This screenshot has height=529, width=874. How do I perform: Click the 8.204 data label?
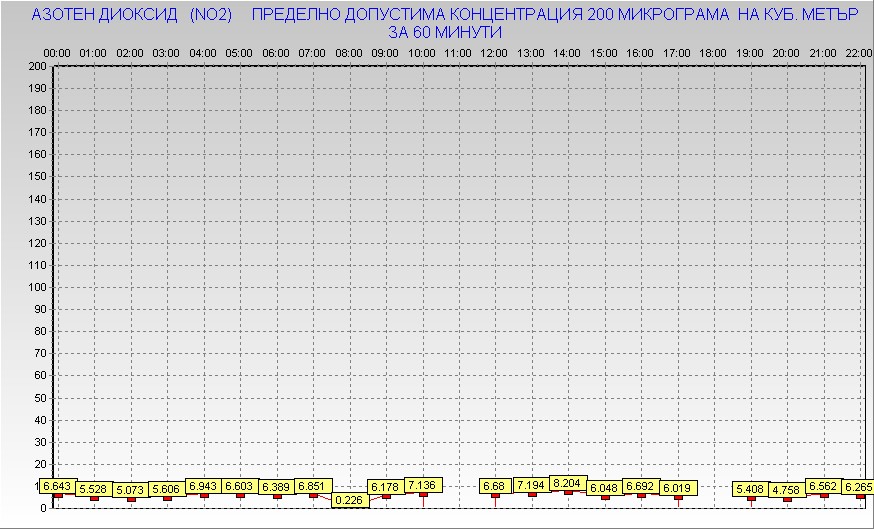point(568,482)
